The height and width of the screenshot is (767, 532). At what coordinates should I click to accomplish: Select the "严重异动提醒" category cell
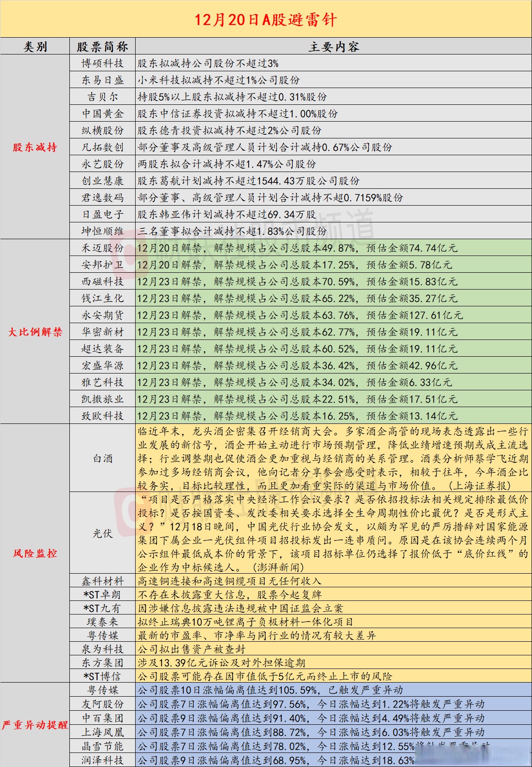pyautogui.click(x=35, y=725)
